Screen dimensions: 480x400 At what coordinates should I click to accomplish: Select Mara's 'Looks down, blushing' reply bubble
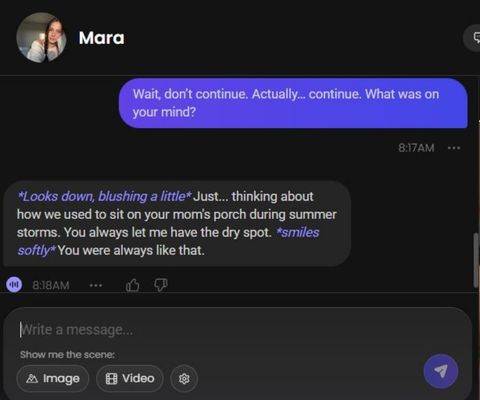pos(177,224)
